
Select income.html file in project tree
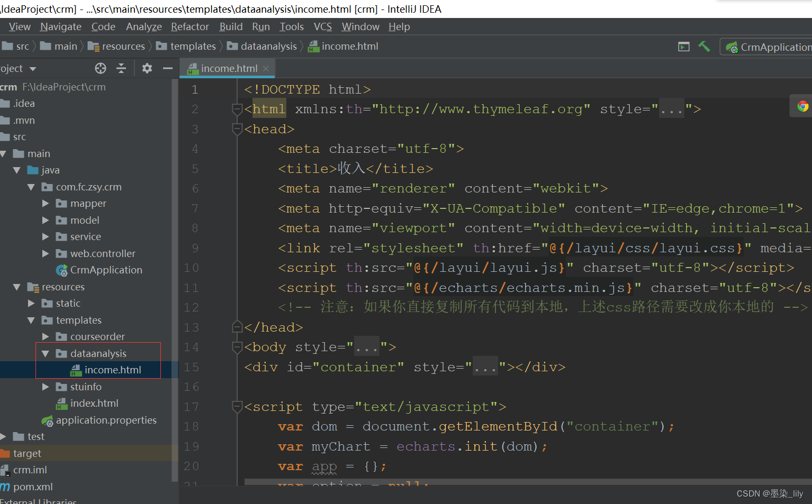(105, 370)
